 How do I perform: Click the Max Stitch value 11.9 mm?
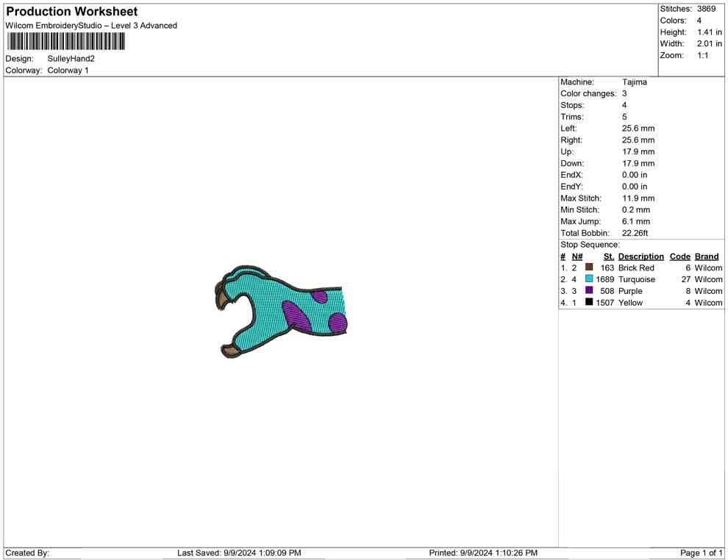(638, 198)
